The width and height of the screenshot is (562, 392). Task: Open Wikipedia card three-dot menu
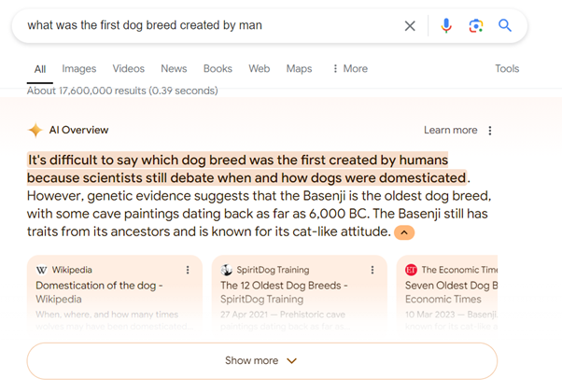click(x=188, y=270)
